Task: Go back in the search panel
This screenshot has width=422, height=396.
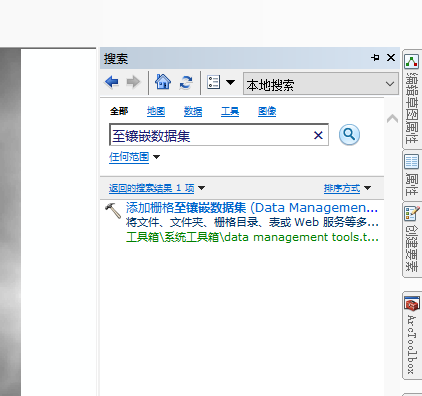Action: pyautogui.click(x=112, y=82)
